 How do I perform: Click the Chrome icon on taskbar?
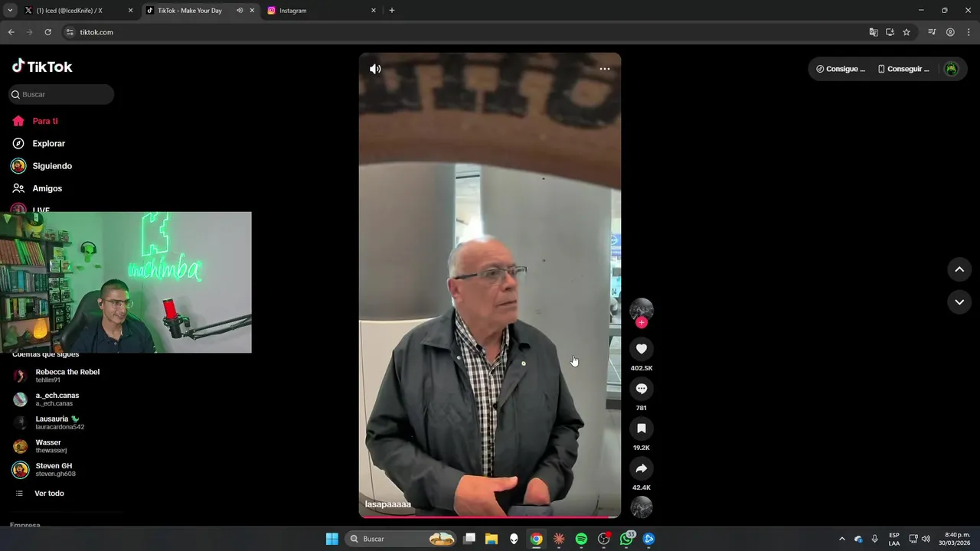coord(537,539)
